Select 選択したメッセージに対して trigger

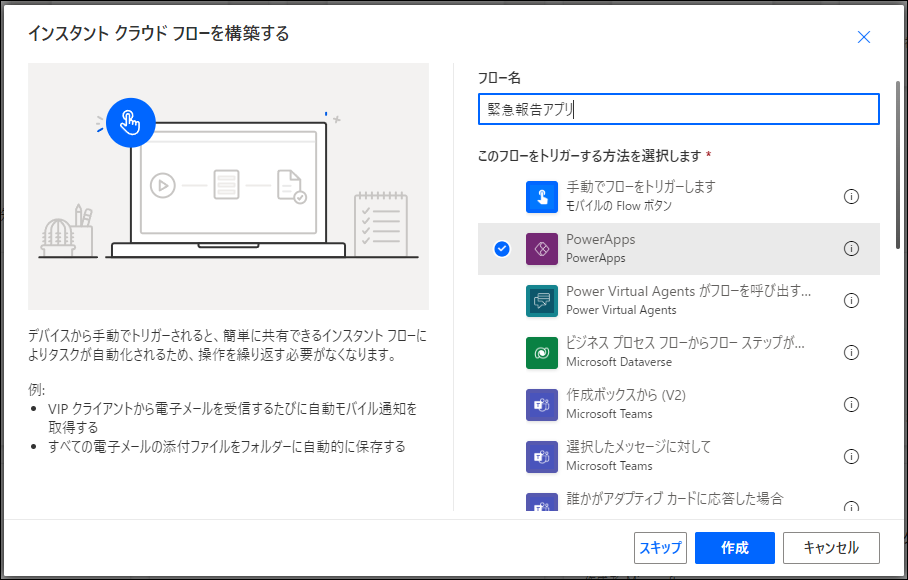[x=679, y=457]
